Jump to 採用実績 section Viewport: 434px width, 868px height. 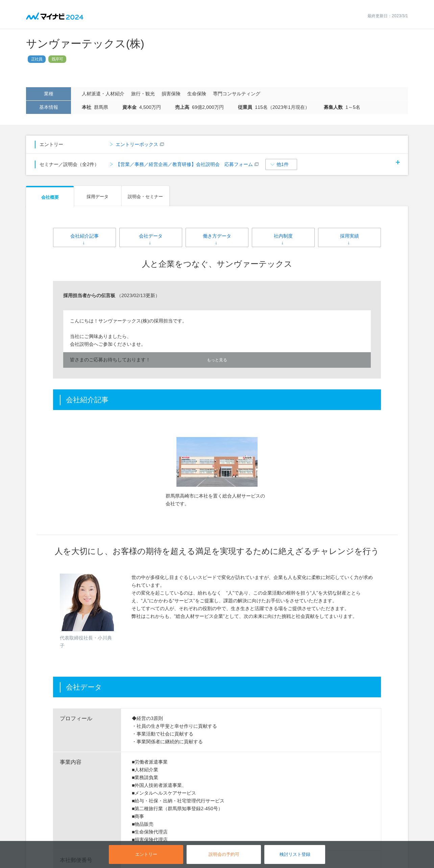point(349,237)
